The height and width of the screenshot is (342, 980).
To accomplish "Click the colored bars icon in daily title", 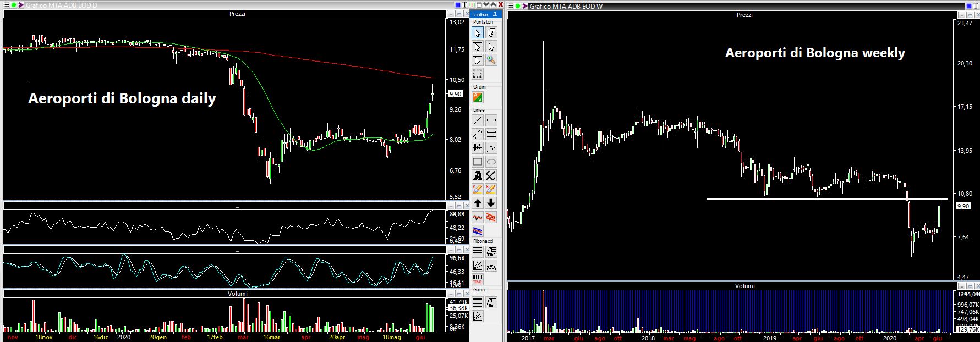I will pos(472,5).
